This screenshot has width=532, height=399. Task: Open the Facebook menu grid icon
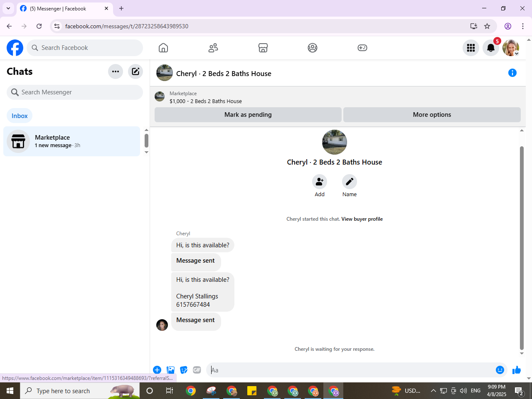pos(471,48)
